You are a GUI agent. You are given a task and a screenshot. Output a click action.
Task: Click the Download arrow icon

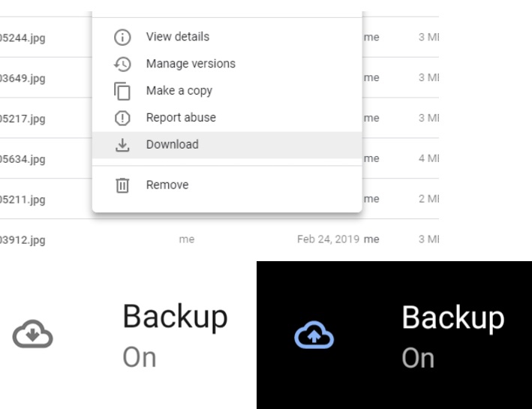pos(121,145)
